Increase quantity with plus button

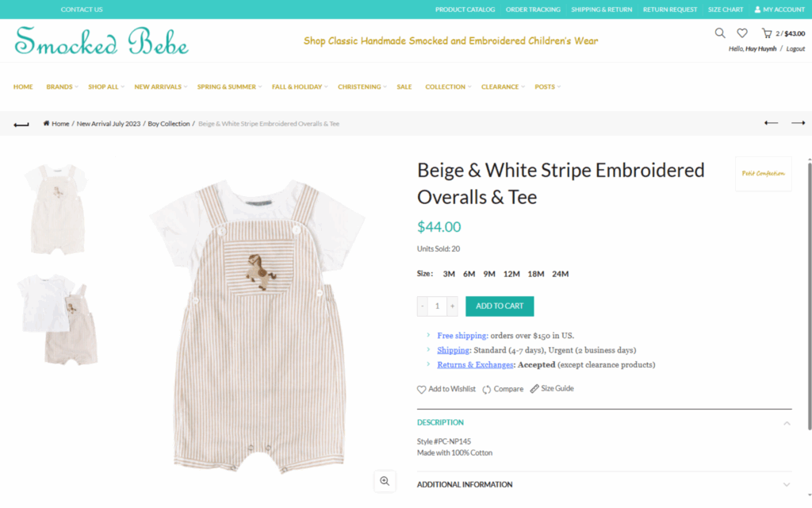click(x=452, y=306)
